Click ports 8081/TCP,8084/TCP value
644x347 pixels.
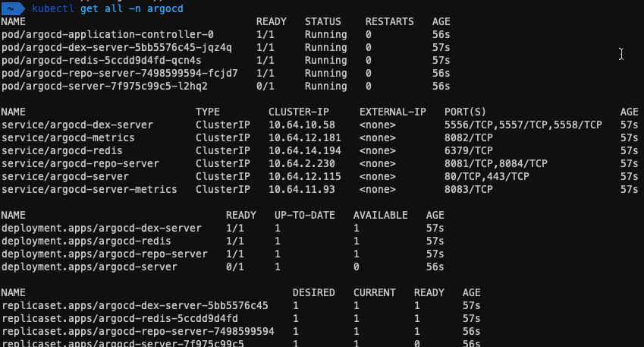(x=496, y=164)
